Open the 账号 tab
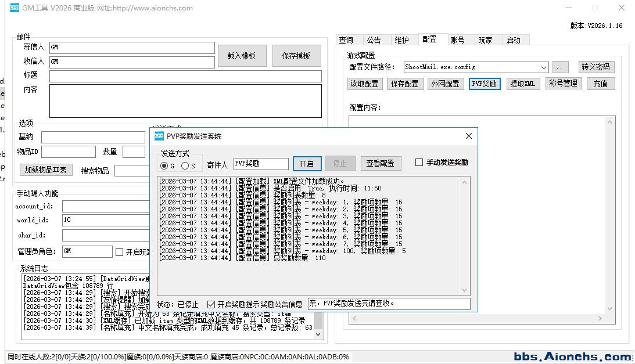635x364 pixels. pos(457,40)
